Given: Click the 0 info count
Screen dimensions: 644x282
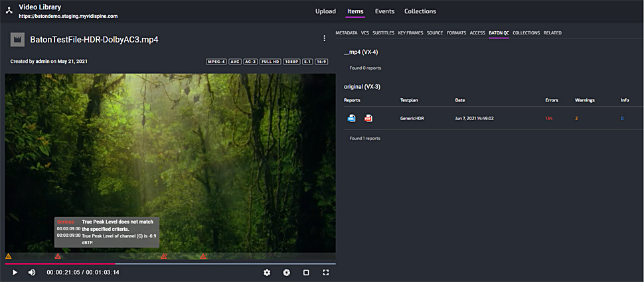Looking at the screenshot, I should pos(622,118).
